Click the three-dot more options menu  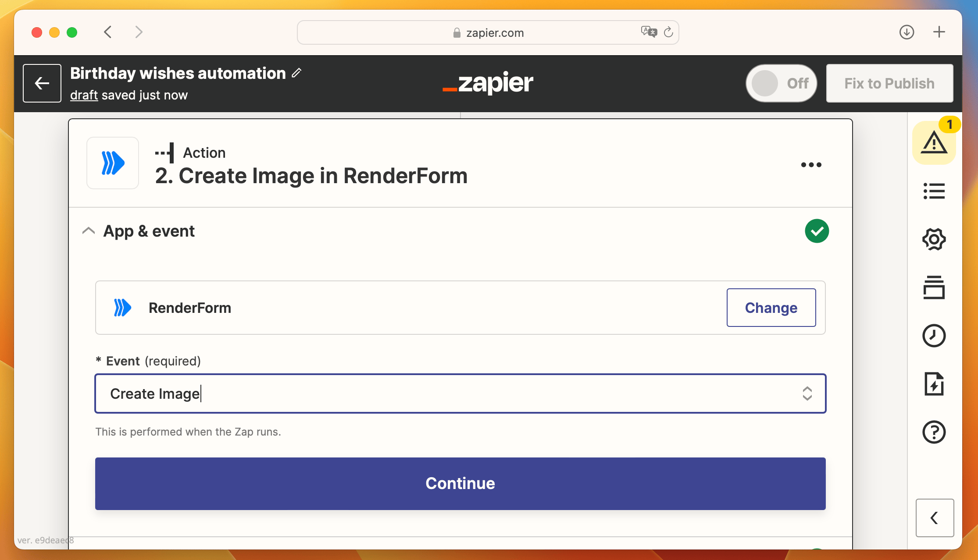(x=811, y=165)
